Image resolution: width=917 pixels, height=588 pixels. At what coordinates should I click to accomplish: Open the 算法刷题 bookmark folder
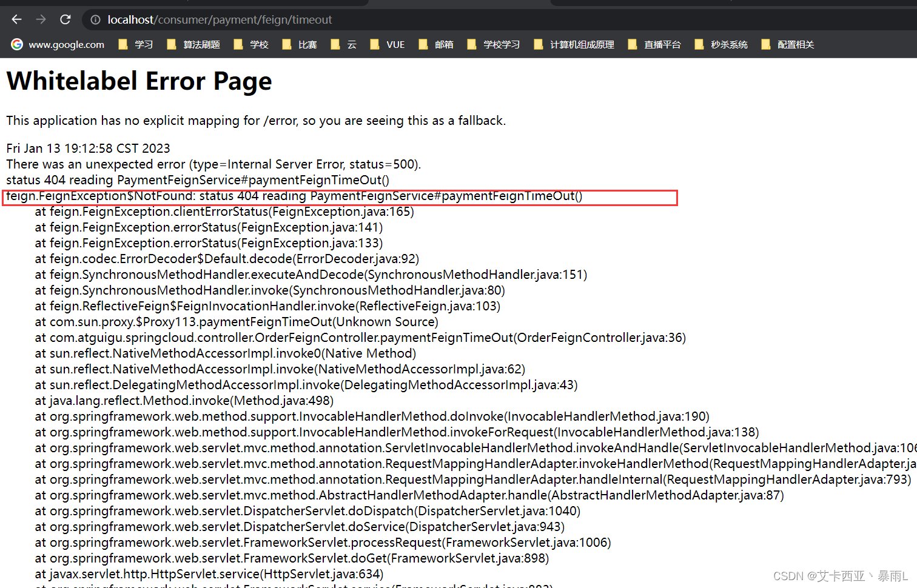point(193,44)
